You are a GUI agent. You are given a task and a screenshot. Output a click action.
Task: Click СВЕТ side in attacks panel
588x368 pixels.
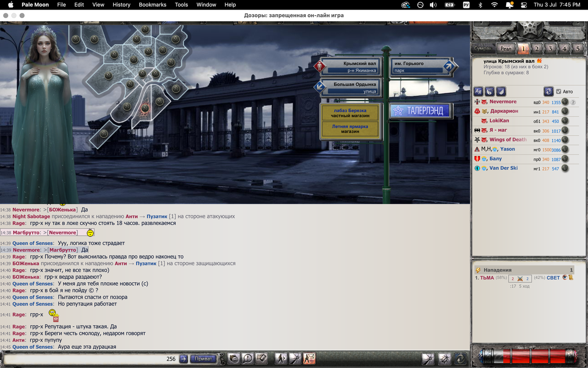tap(553, 278)
